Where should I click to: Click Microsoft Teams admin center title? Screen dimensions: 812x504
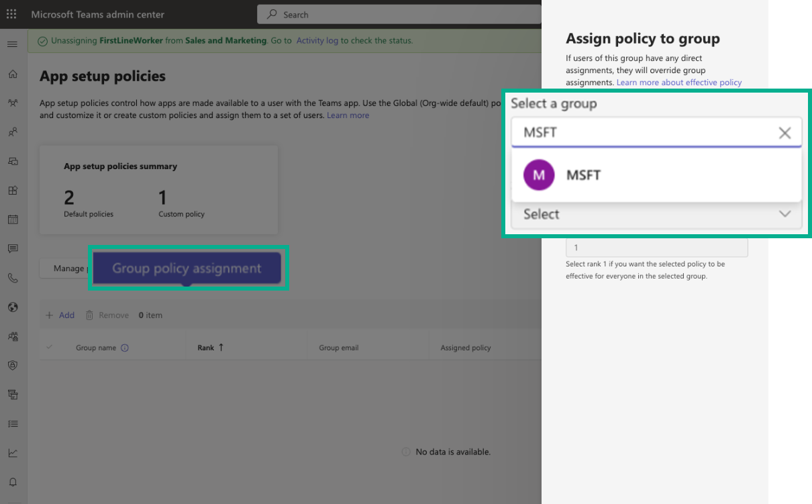coord(98,15)
